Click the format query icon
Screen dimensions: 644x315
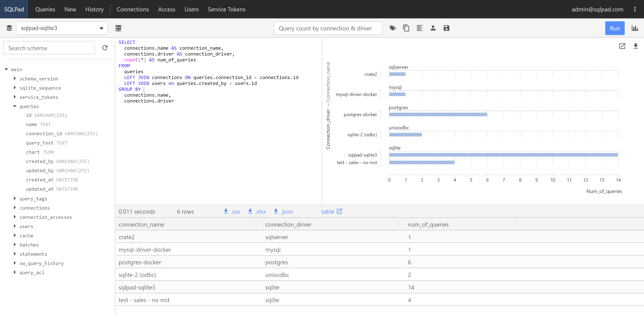[419, 28]
